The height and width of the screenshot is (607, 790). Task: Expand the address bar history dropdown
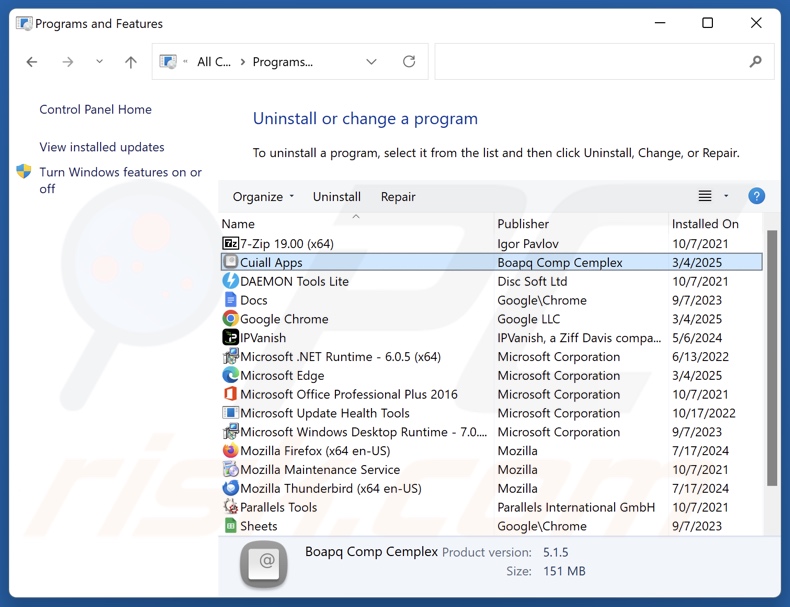371,61
